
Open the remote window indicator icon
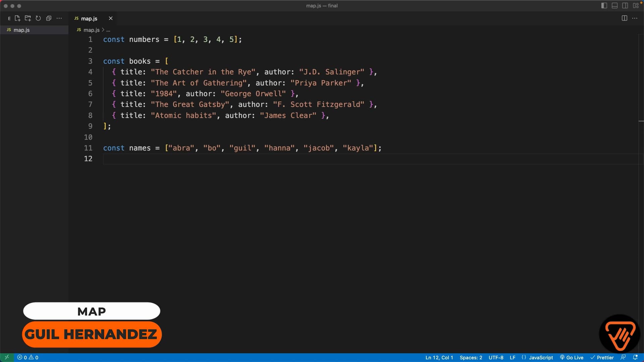click(6, 357)
